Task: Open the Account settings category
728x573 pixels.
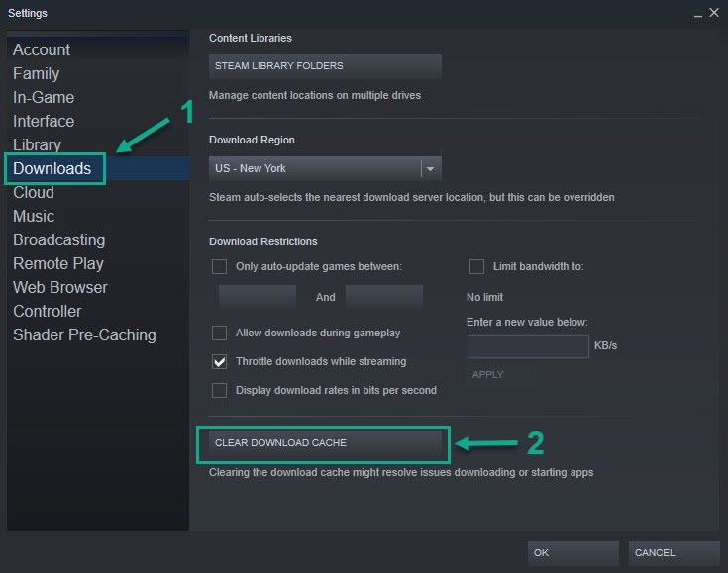Action: tap(42, 50)
